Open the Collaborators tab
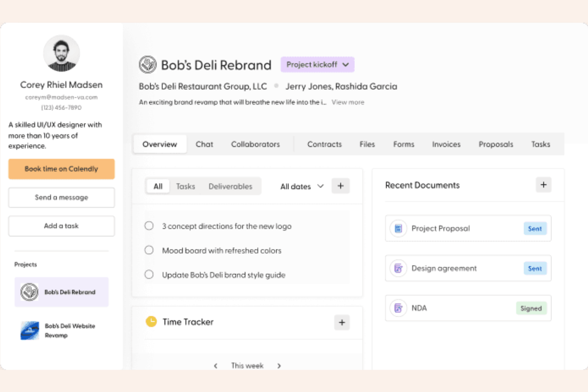This screenshot has height=392, width=588. 255,144
